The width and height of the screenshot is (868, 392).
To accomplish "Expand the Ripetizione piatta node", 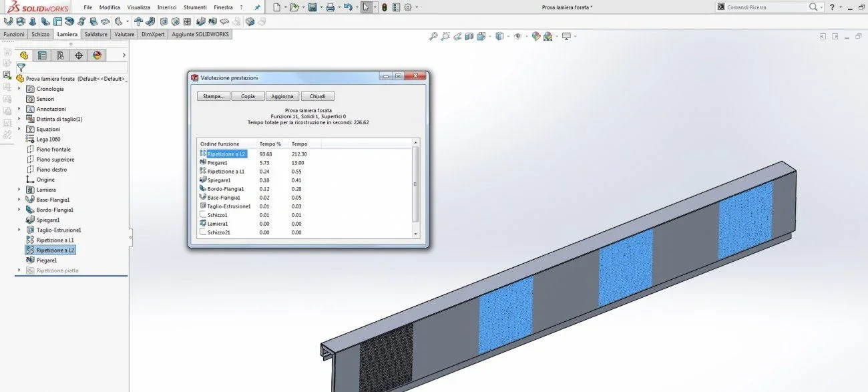I will (19, 270).
